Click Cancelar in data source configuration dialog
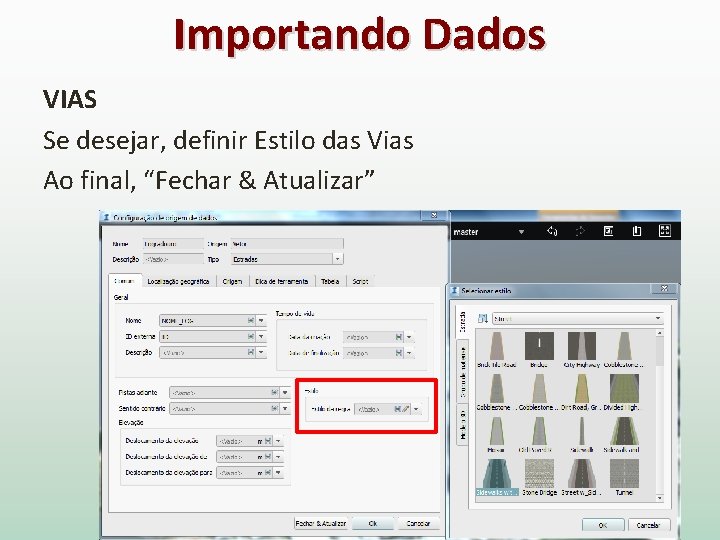This screenshot has height=540, width=720. [x=418, y=523]
